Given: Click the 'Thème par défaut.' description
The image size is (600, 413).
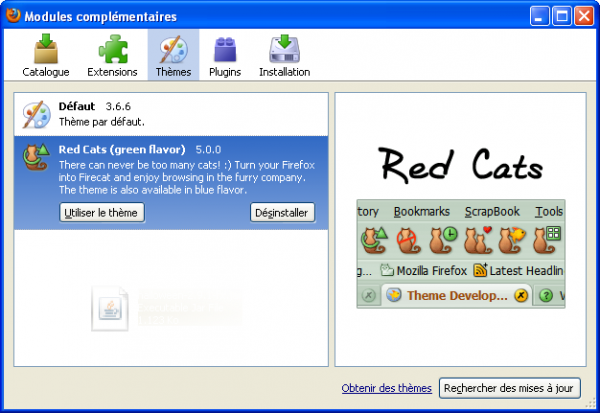Looking at the screenshot, I should (101, 122).
